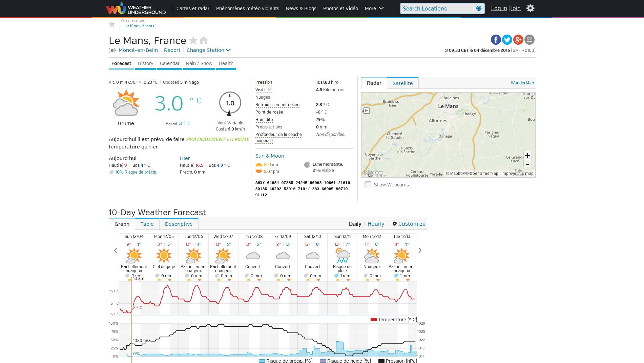Image resolution: width=644 pixels, height=363 pixels.
Task: Select Tue 12/13 partly cloudy icon
Action: point(401,256)
